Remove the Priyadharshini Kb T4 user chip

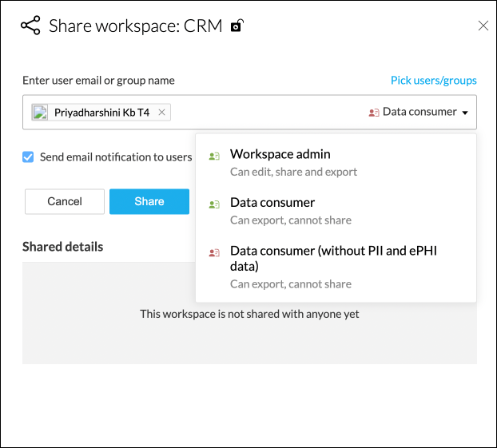pos(162,113)
